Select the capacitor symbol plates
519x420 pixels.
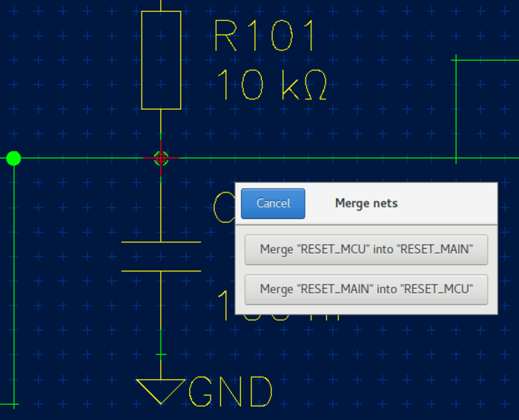tap(161, 256)
